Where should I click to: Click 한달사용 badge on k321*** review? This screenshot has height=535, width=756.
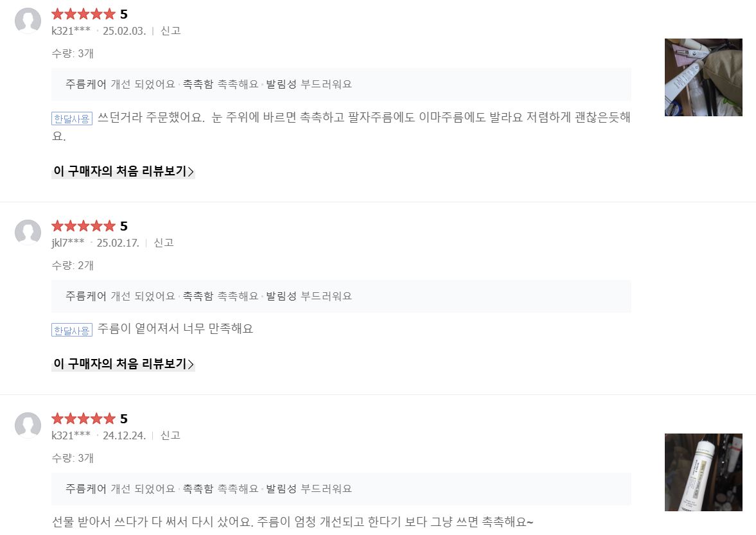click(x=72, y=118)
